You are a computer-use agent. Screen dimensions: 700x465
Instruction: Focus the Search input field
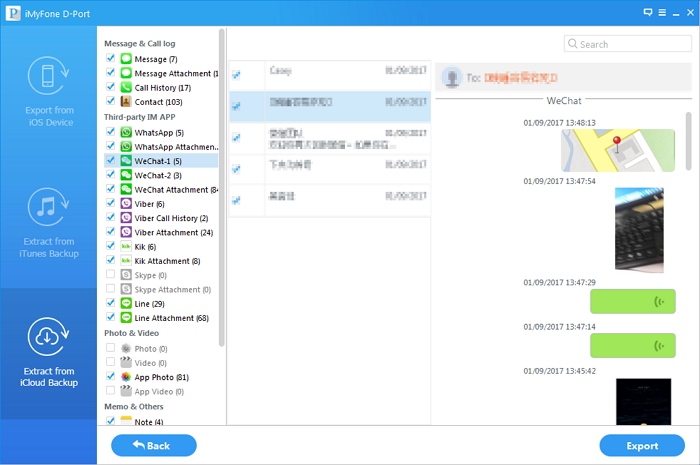click(628, 44)
